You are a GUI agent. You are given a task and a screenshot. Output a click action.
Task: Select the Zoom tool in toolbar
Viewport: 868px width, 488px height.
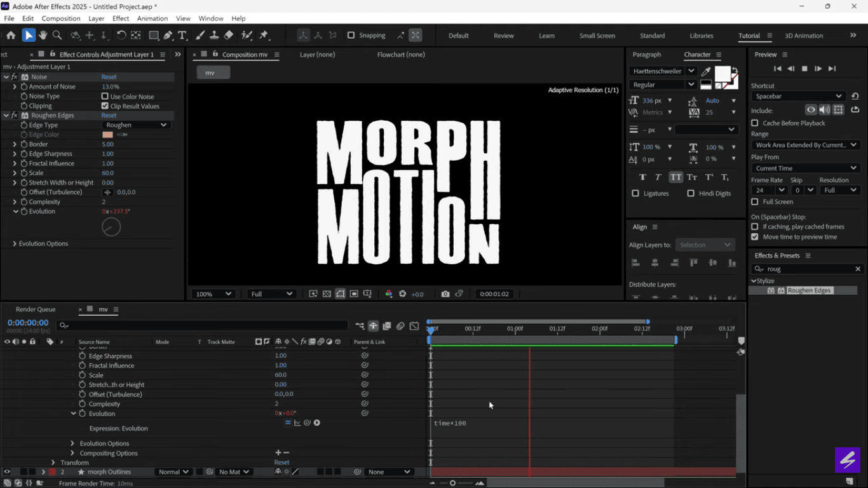point(57,36)
